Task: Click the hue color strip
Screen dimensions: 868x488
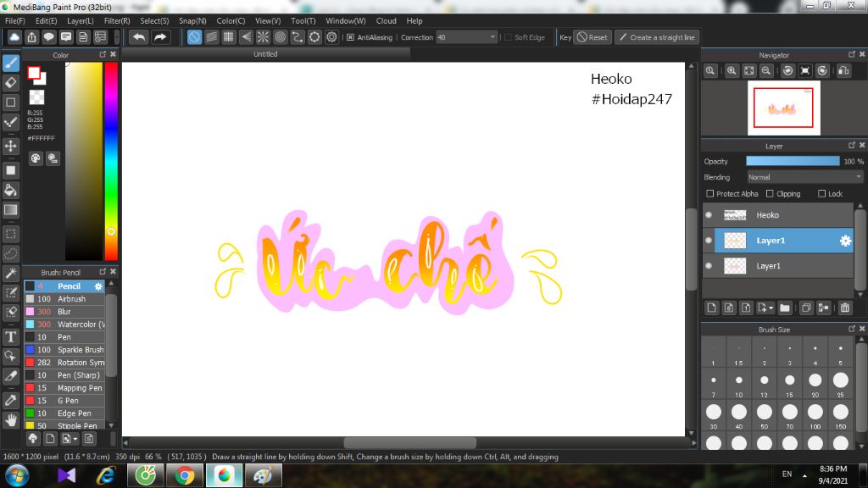Action: 111,160
